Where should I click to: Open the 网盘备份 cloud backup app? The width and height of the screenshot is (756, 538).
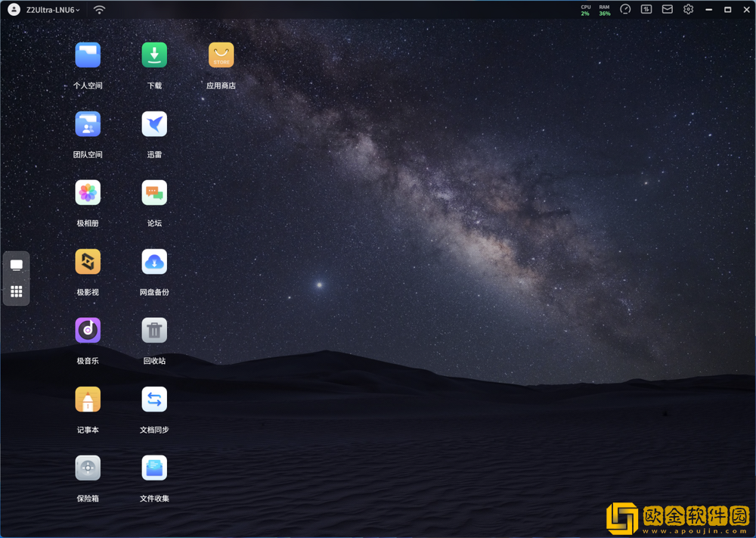(154, 262)
